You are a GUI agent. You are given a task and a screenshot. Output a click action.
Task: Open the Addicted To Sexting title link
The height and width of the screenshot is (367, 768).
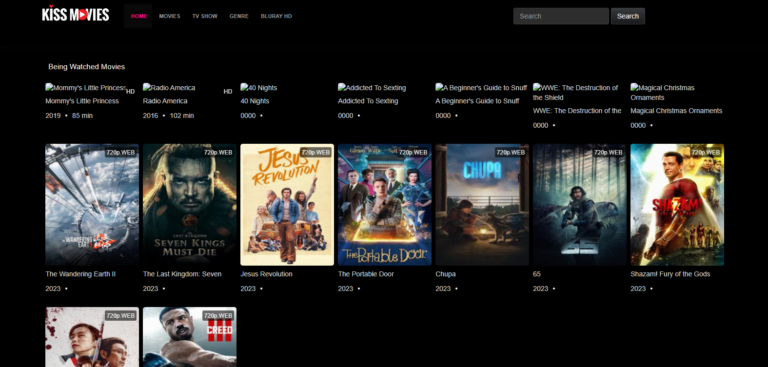(x=368, y=101)
